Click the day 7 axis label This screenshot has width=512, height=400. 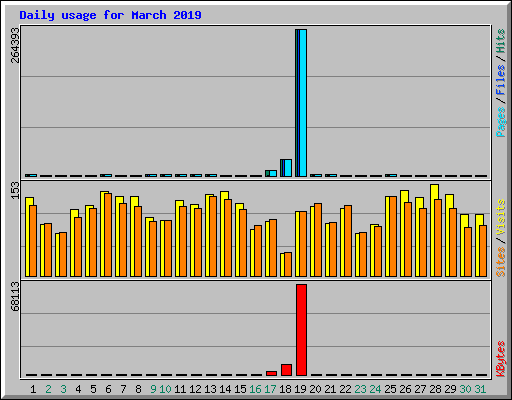pyautogui.click(x=123, y=389)
